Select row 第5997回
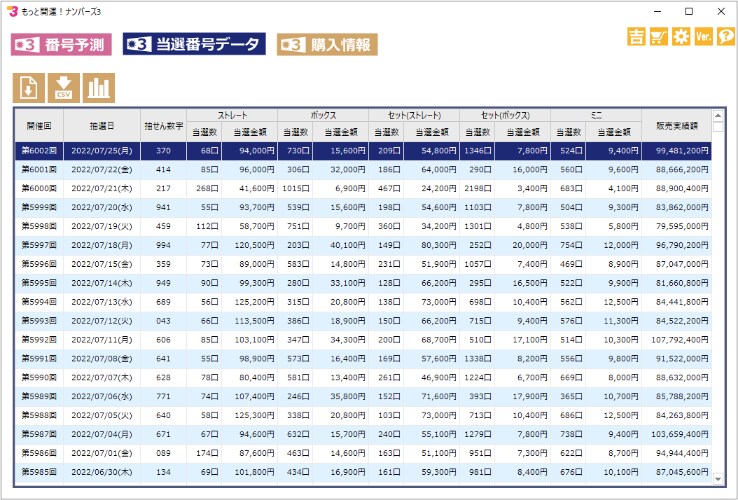Screen dimensions: 738x500 [363, 245]
